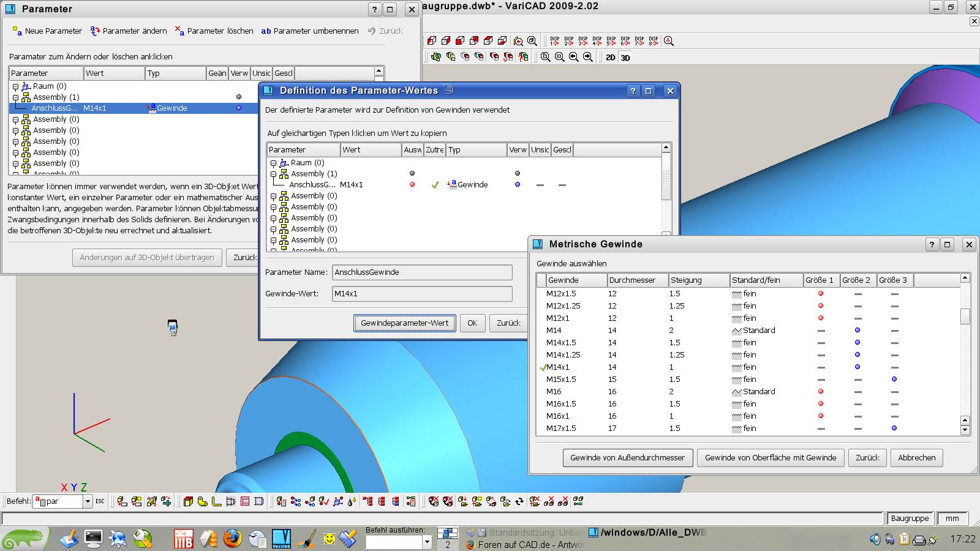This screenshot has width=980, height=551.
Task: Open the terminal icon in the taskbar
Action: click(93, 539)
